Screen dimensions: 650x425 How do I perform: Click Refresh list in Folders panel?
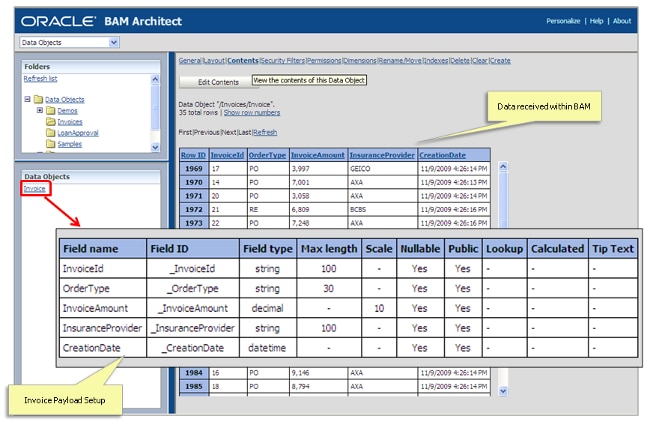pos(42,78)
